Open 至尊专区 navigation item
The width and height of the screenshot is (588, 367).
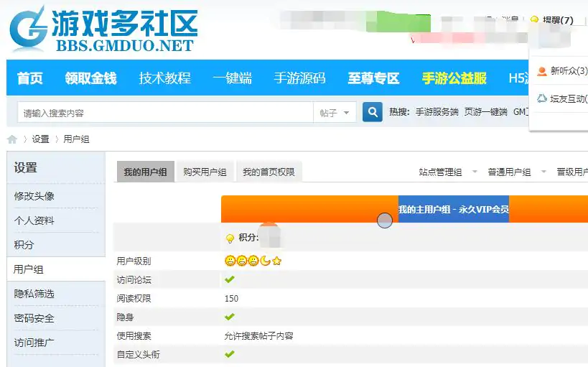pos(373,78)
